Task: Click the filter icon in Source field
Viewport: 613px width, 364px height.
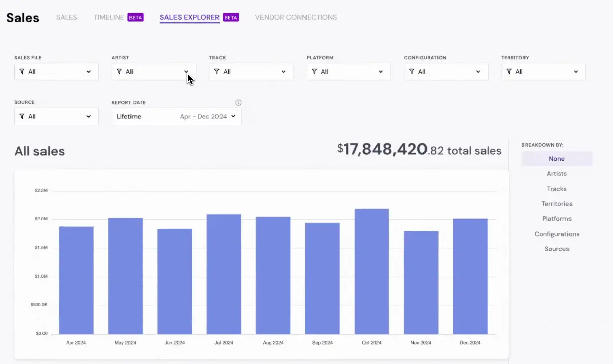Action: point(22,116)
